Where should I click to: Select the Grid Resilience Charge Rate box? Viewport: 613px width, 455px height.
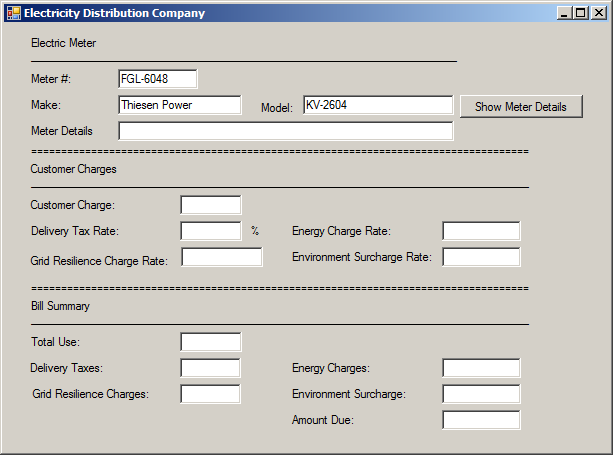222,257
